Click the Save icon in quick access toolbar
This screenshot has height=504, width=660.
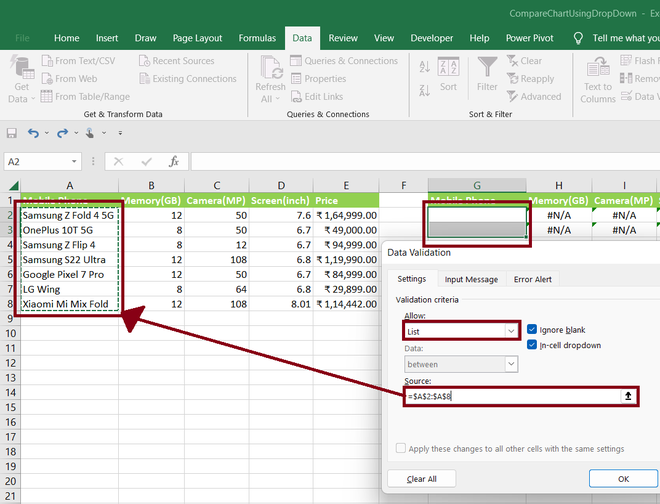(x=12, y=133)
